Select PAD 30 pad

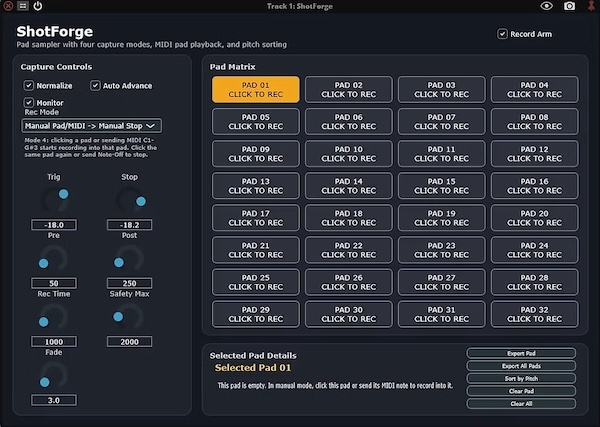tap(349, 315)
